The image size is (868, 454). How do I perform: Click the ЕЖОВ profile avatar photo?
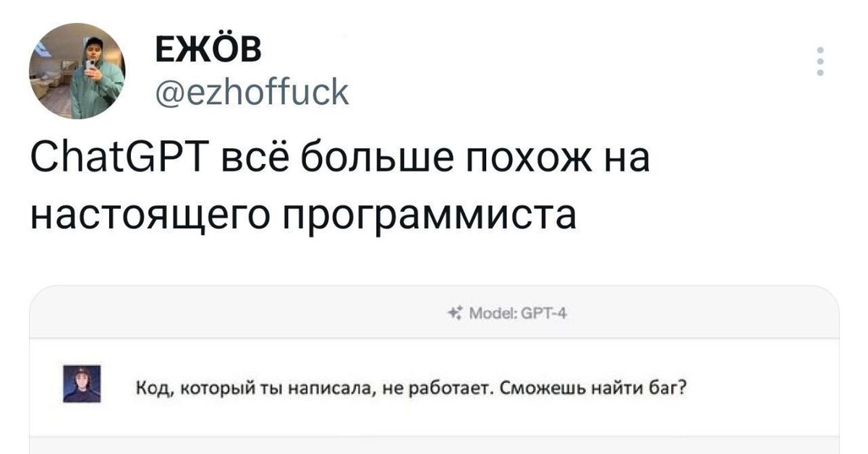(x=77, y=71)
